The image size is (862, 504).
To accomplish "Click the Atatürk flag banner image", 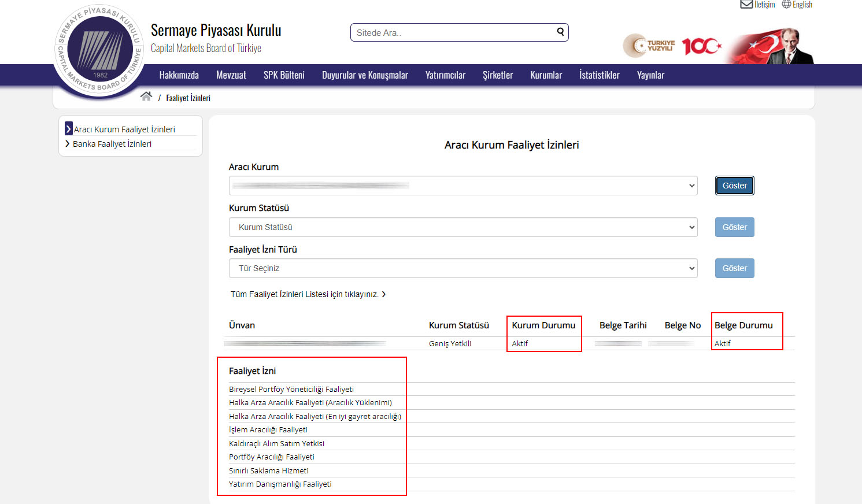I will coord(771,46).
